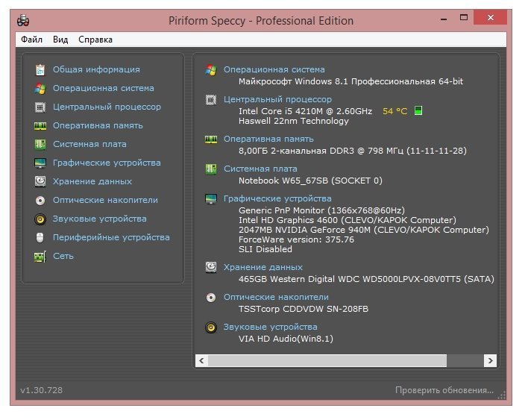Click the 8,00ГБ DDR3 memory line
The image size is (525, 420).
353,151
